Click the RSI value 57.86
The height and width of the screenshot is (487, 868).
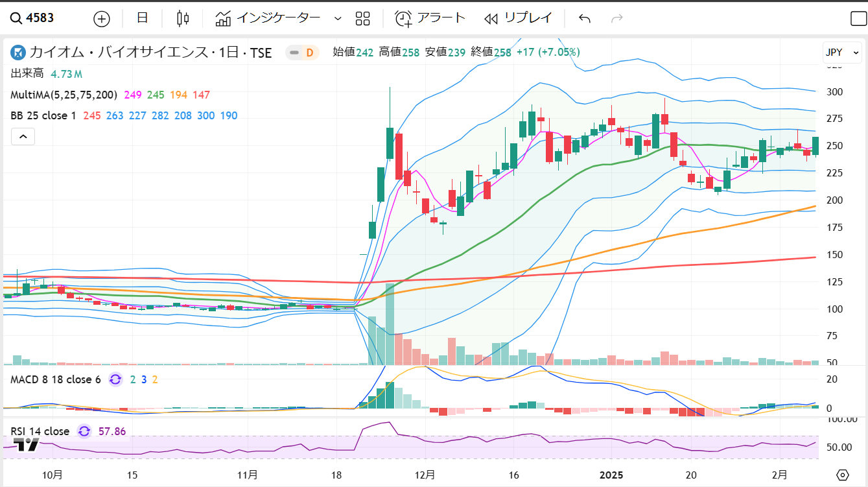coord(112,431)
